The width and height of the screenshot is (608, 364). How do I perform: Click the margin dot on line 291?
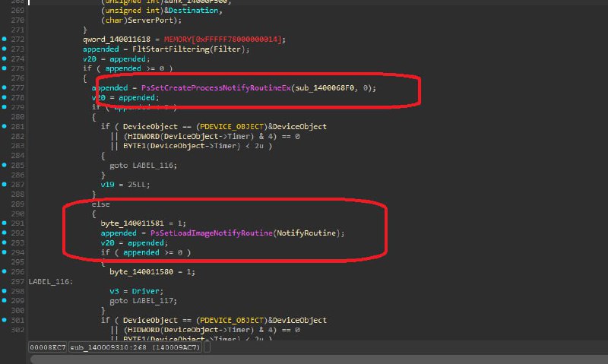(x=5, y=223)
